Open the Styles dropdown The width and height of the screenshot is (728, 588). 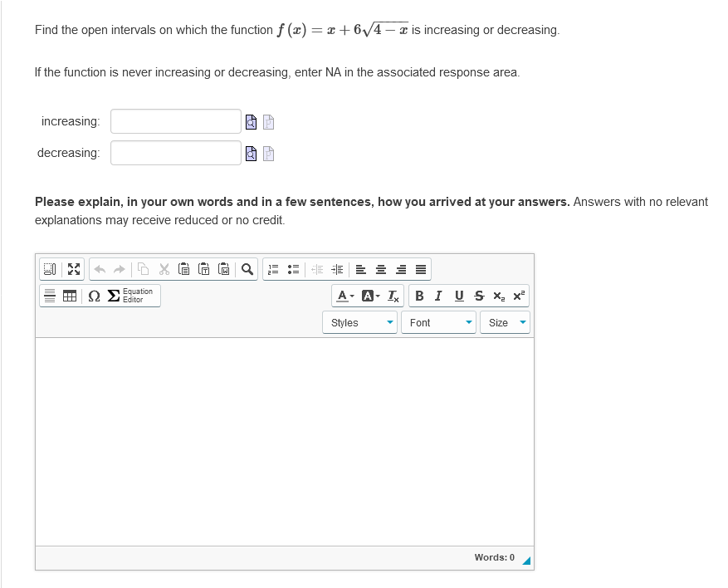(359, 322)
